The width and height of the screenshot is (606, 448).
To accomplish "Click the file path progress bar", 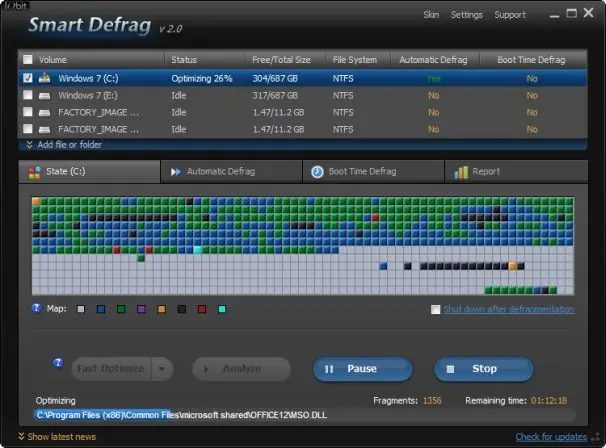I will click(304, 415).
